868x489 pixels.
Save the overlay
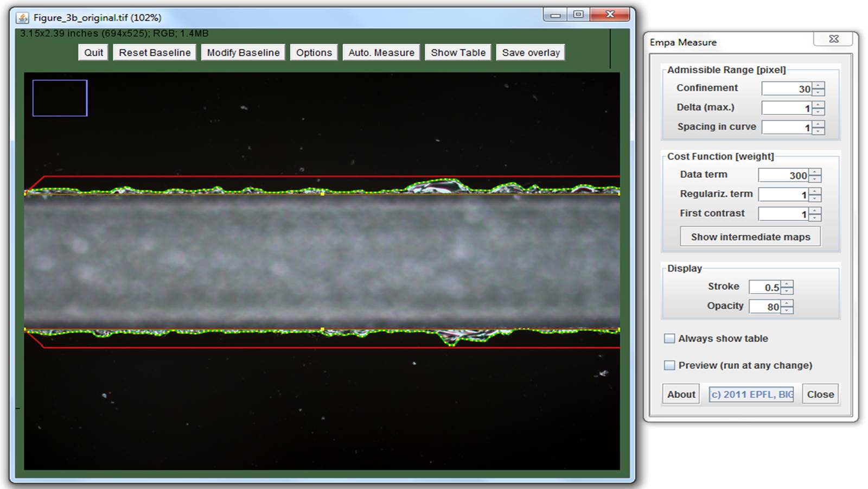[531, 53]
